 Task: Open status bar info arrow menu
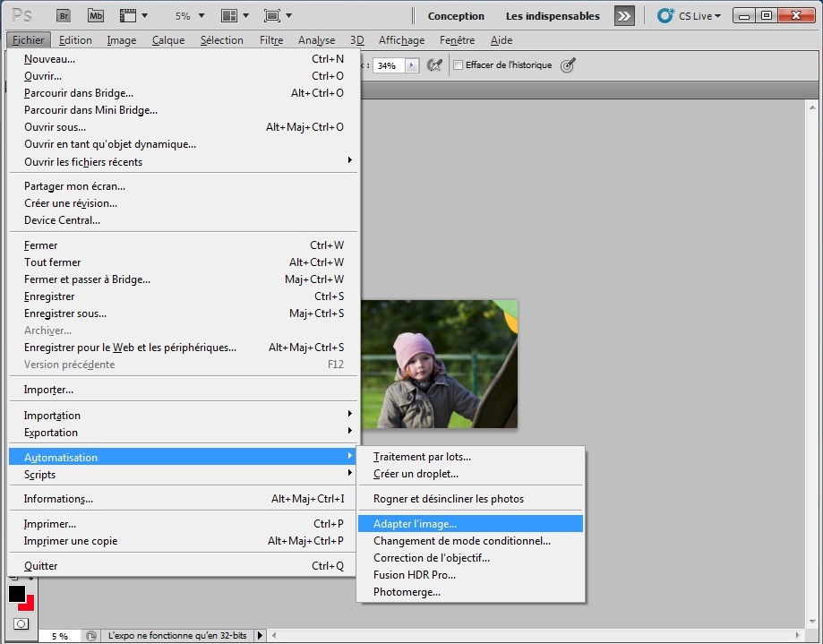click(260, 636)
